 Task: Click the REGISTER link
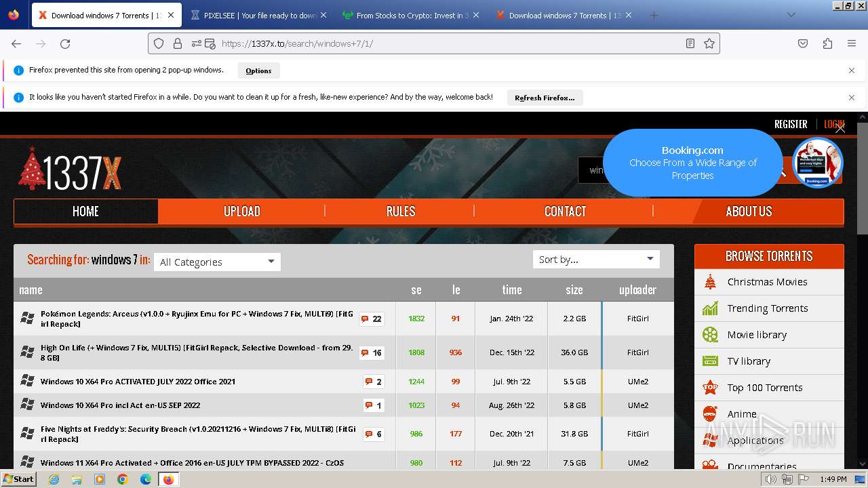791,124
